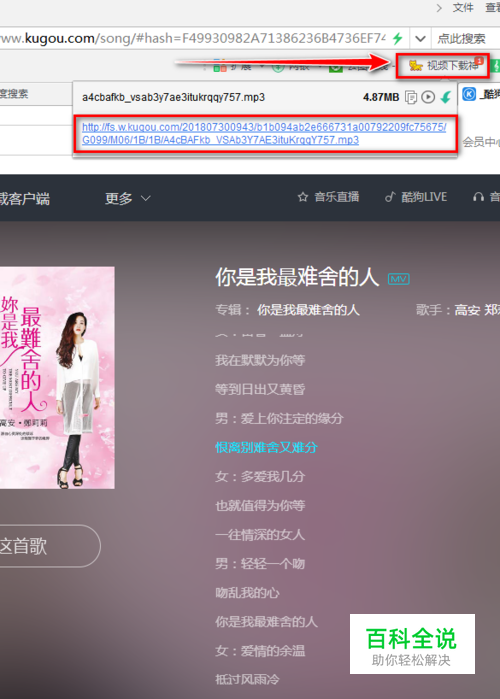Image resolution: width=500 pixels, height=699 pixels.
Task: Click highlighted lyric 恨离别难舍又难分
Action: click(266, 447)
